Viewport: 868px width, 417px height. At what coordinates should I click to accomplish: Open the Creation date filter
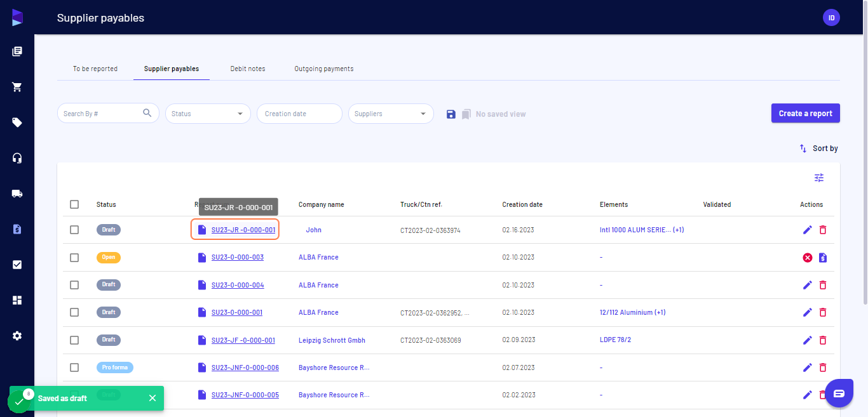(x=299, y=114)
